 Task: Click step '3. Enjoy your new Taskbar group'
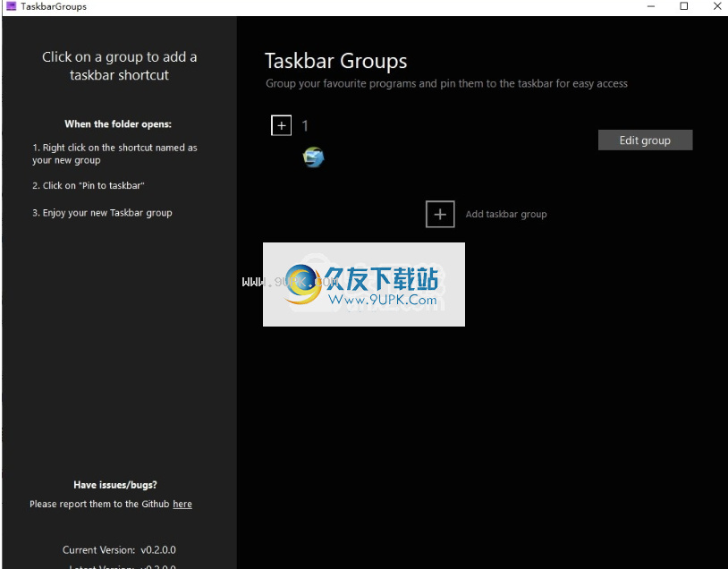click(x=102, y=213)
